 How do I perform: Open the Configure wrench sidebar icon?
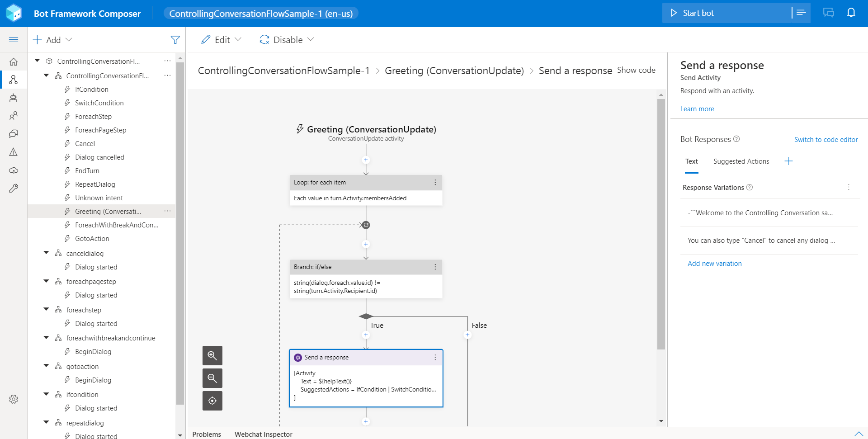[x=14, y=189]
